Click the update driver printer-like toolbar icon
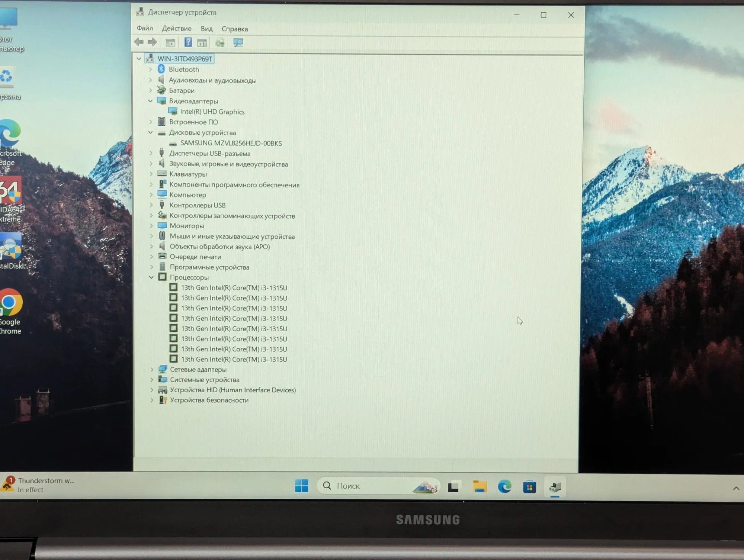Image resolution: width=744 pixels, height=560 pixels. 220,42
